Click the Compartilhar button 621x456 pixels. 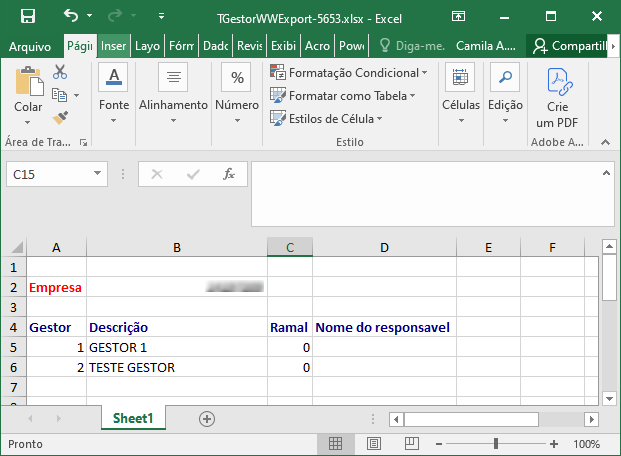point(569,46)
